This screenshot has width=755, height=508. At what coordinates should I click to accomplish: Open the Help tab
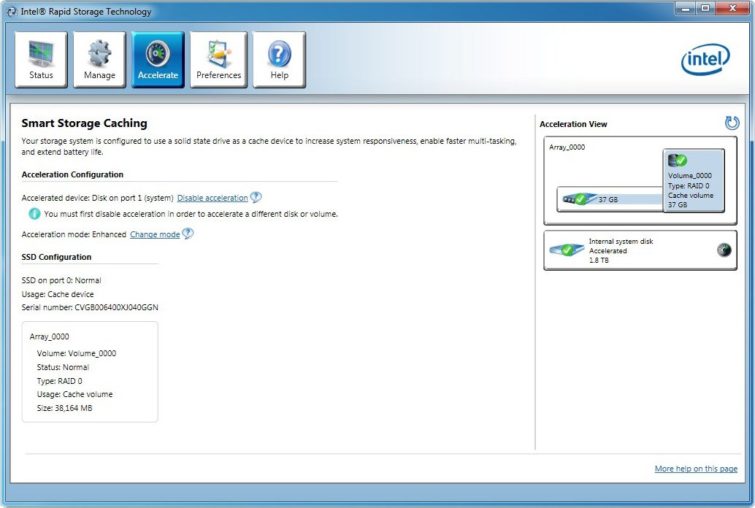pyautogui.click(x=279, y=60)
